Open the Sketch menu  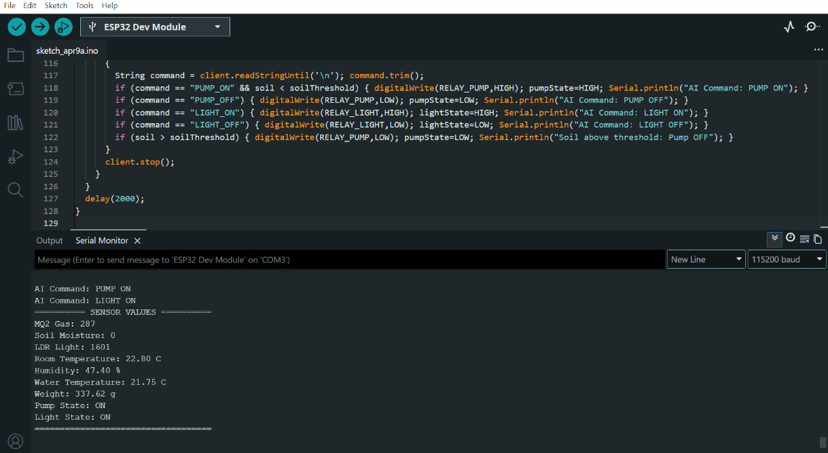(55, 5)
